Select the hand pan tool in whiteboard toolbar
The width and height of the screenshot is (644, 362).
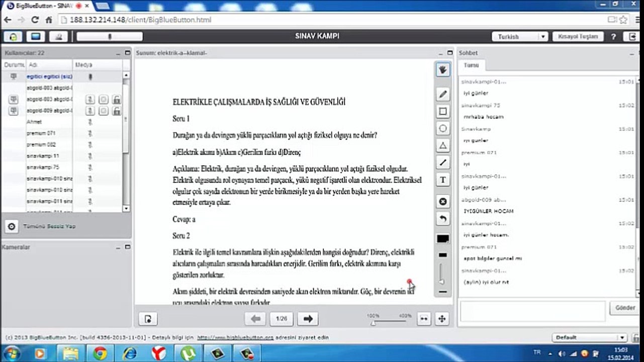[442, 70]
